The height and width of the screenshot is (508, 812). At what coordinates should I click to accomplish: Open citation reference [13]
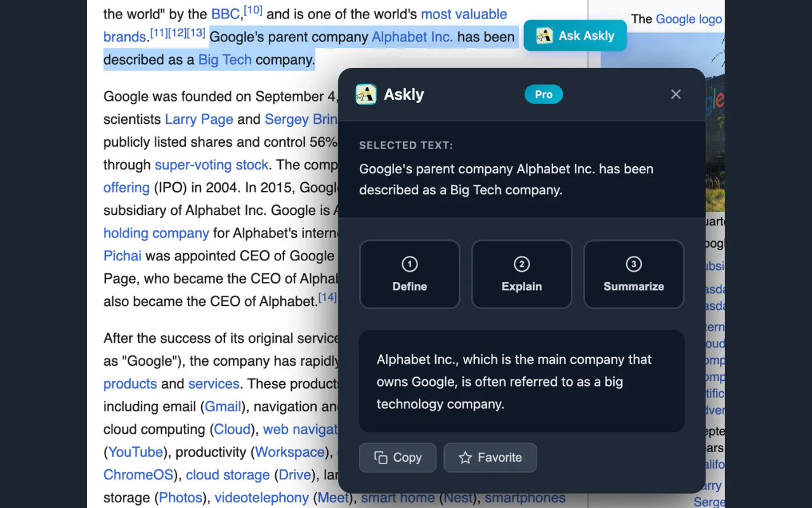(196, 32)
